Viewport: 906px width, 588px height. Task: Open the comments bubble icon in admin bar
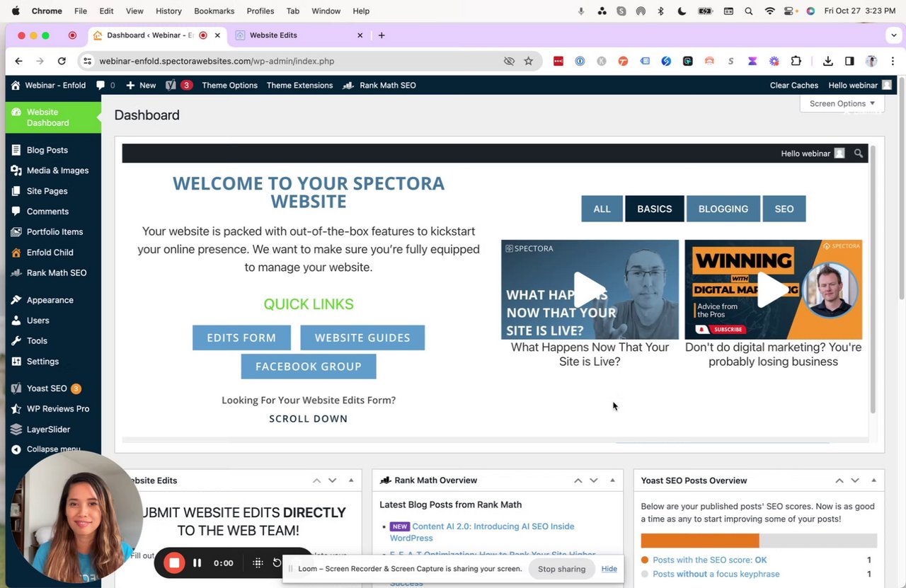click(x=105, y=85)
